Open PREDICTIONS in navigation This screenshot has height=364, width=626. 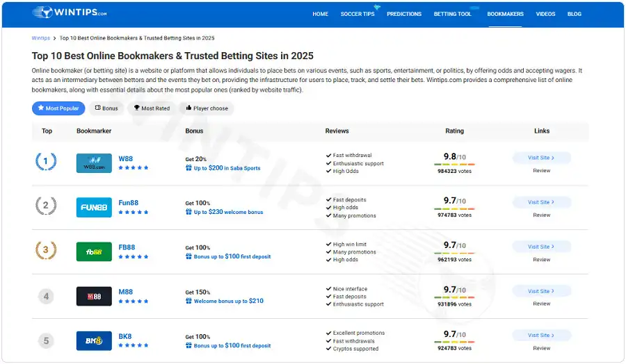click(x=404, y=14)
